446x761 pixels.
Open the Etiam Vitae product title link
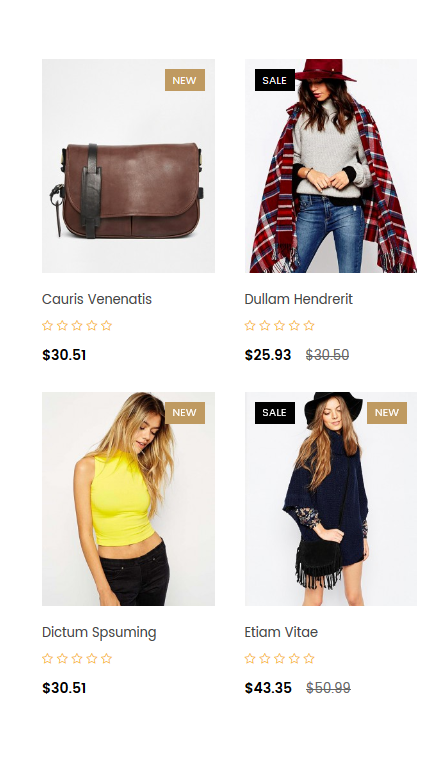click(281, 632)
